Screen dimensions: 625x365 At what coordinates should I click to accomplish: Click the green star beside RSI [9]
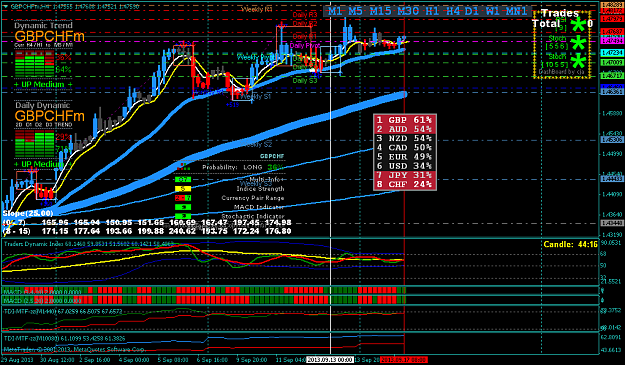[579, 25]
